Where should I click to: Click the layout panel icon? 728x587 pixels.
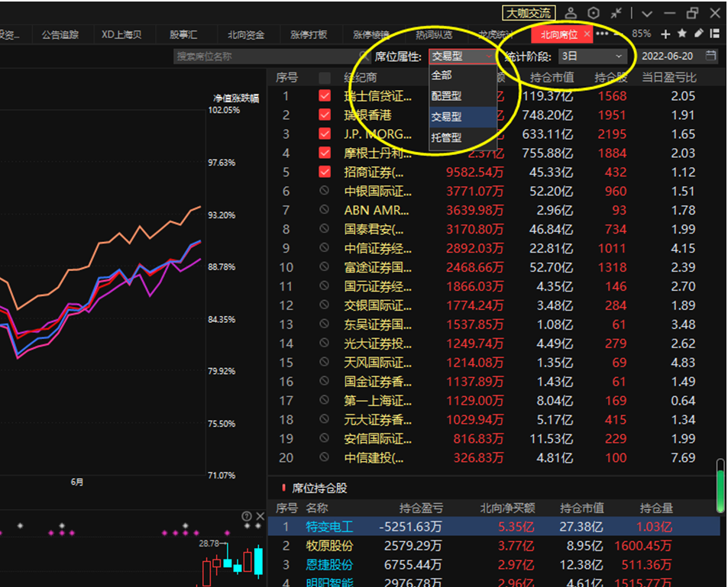click(715, 34)
